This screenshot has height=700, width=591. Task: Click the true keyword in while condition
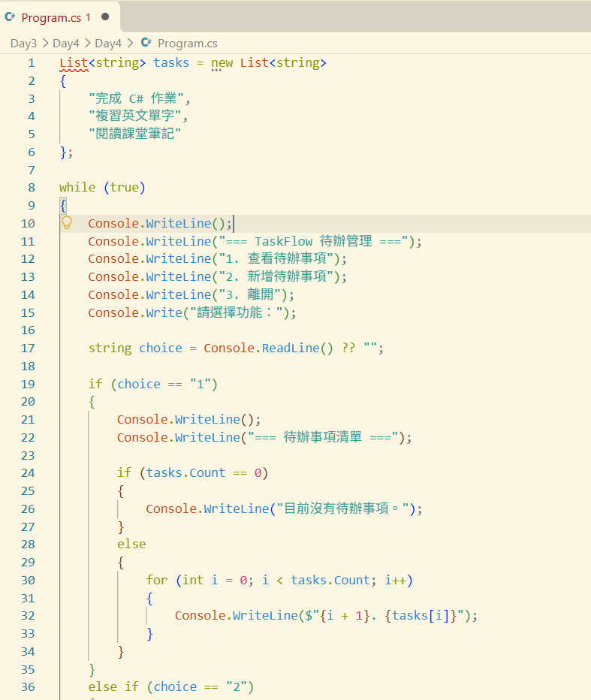124,188
